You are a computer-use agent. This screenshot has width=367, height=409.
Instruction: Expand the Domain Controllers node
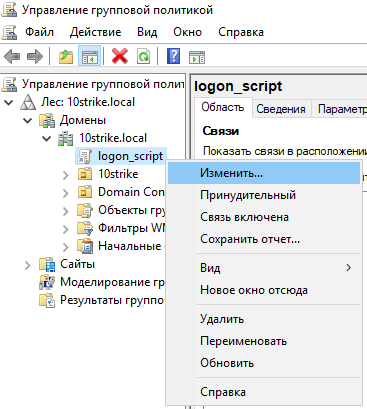click(x=66, y=193)
